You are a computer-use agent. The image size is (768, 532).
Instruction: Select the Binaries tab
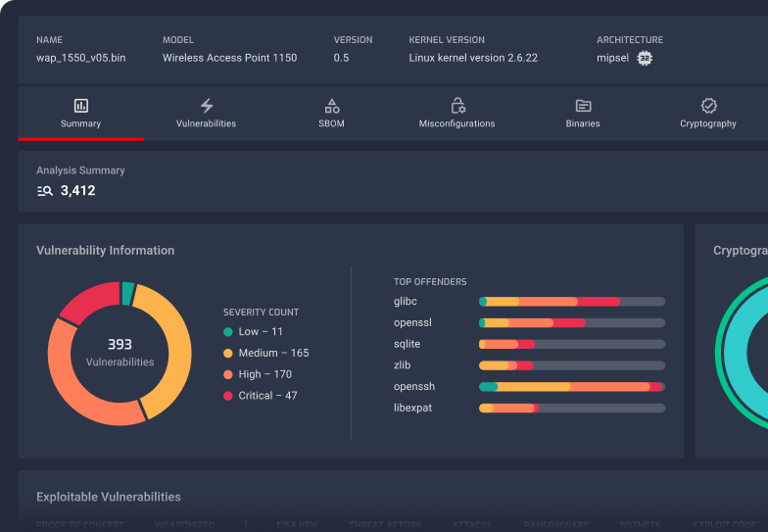(583, 114)
